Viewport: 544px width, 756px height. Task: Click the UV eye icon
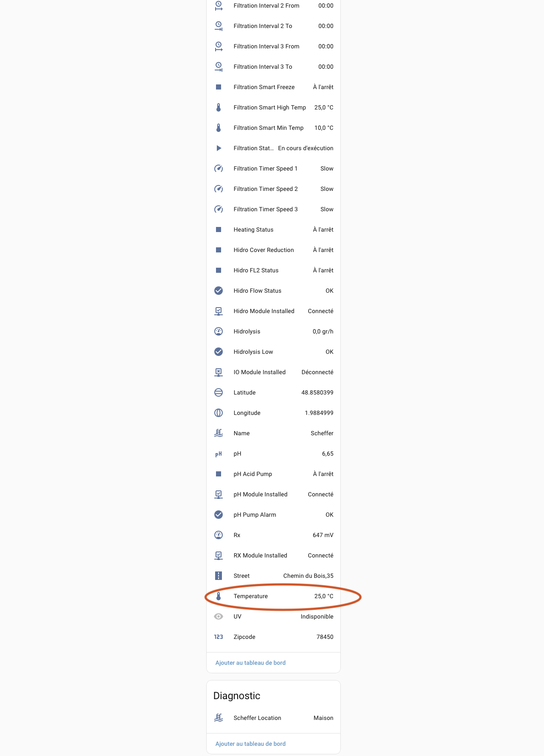[x=219, y=616]
